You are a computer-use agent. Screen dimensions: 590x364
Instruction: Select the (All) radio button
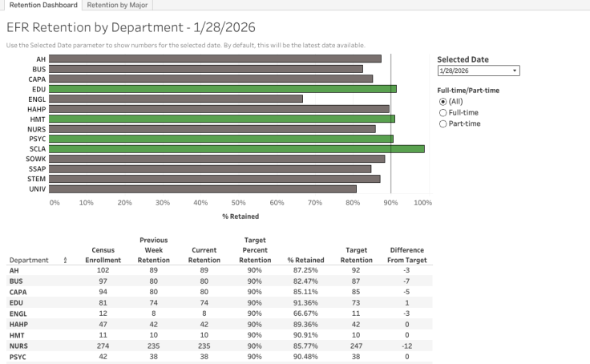[x=442, y=102]
